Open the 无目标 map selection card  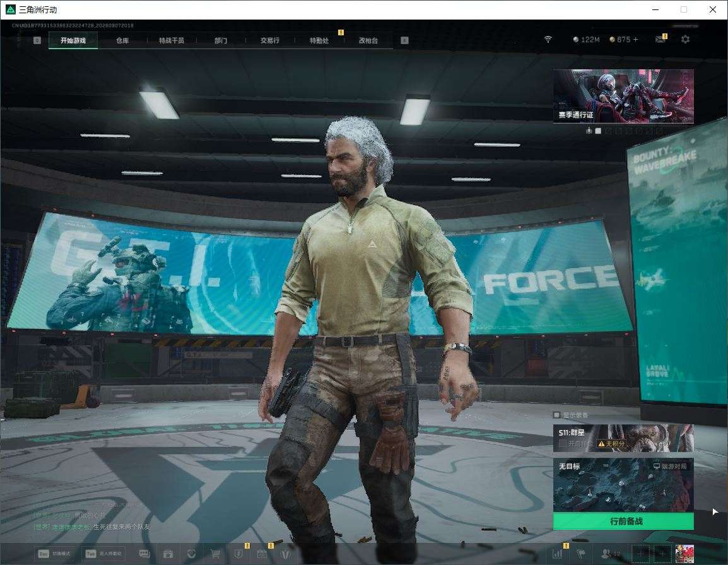coord(623,485)
